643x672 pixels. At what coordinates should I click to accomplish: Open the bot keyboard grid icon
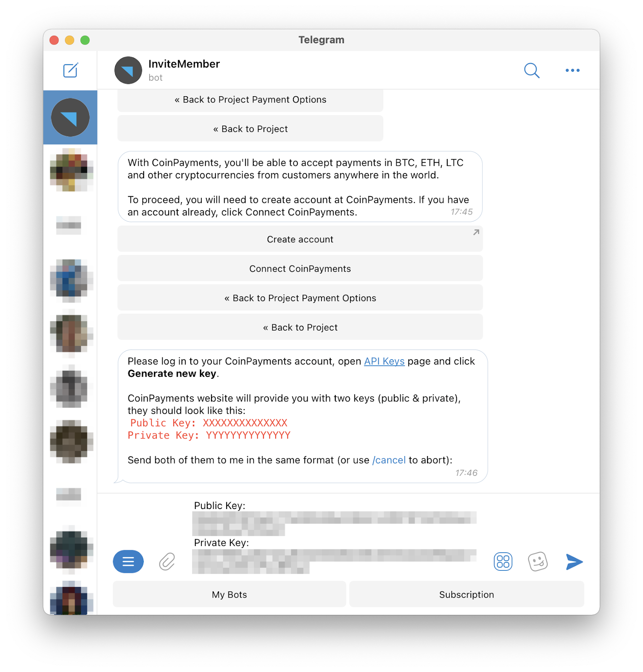[x=503, y=562]
